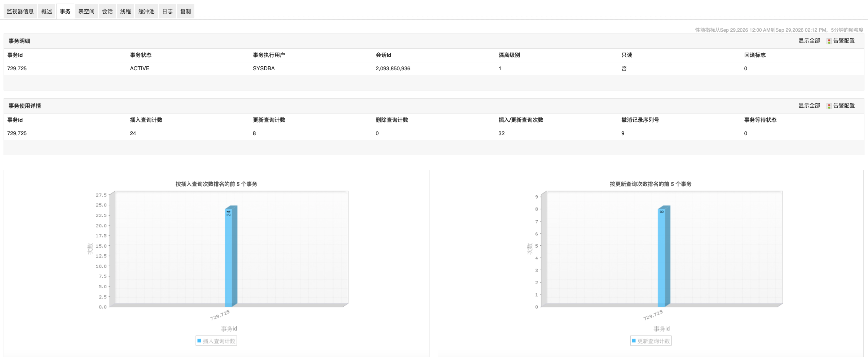Viewport: 868px width, 360px height.
Task: Click 事务id column header in 事务明细 table
Action: tap(15, 55)
